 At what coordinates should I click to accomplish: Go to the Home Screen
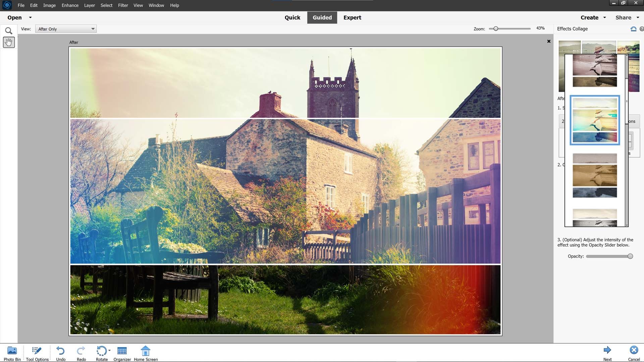pyautogui.click(x=146, y=354)
